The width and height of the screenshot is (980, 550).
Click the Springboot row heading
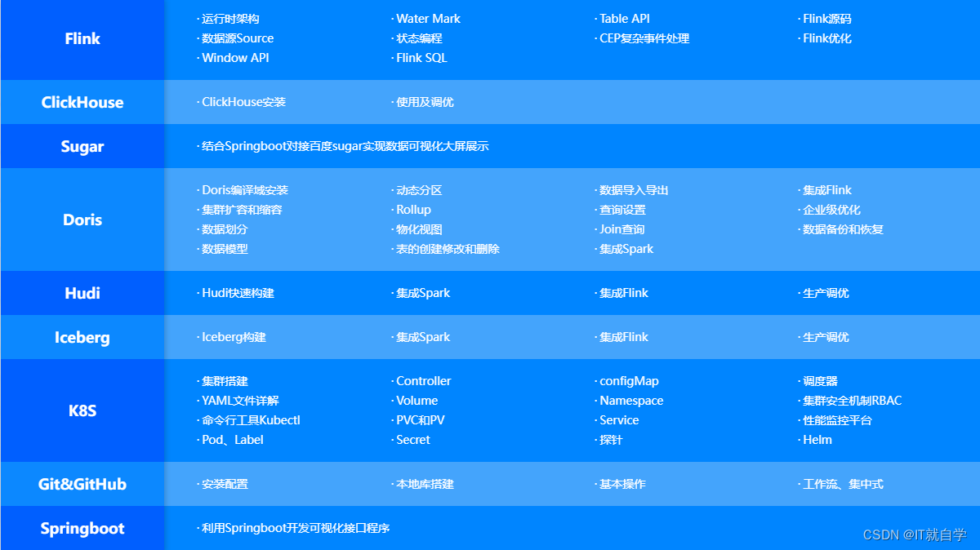tap(82, 528)
